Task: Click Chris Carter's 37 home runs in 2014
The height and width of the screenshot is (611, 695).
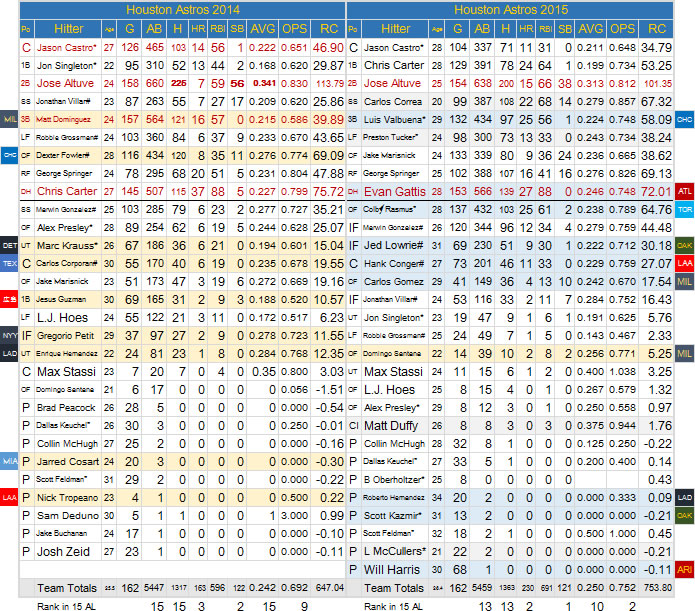Action: tap(198, 192)
